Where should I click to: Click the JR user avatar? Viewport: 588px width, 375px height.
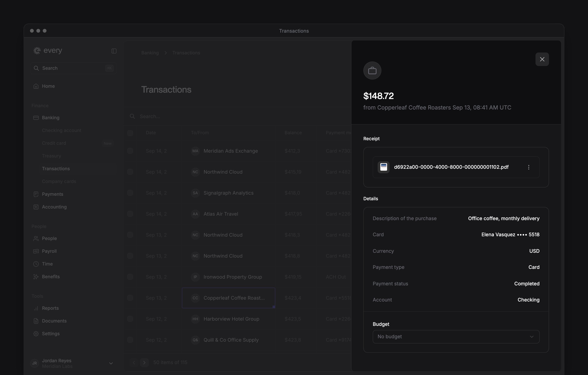point(35,363)
